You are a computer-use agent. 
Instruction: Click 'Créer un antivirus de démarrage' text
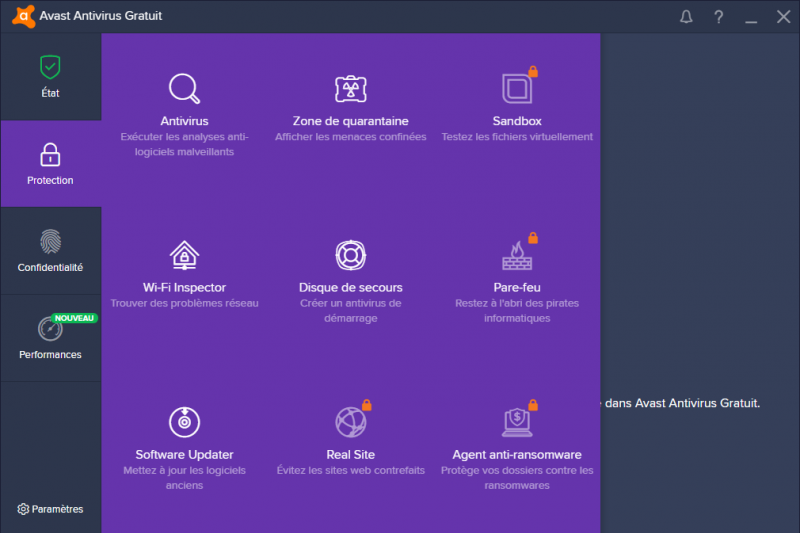(351, 311)
